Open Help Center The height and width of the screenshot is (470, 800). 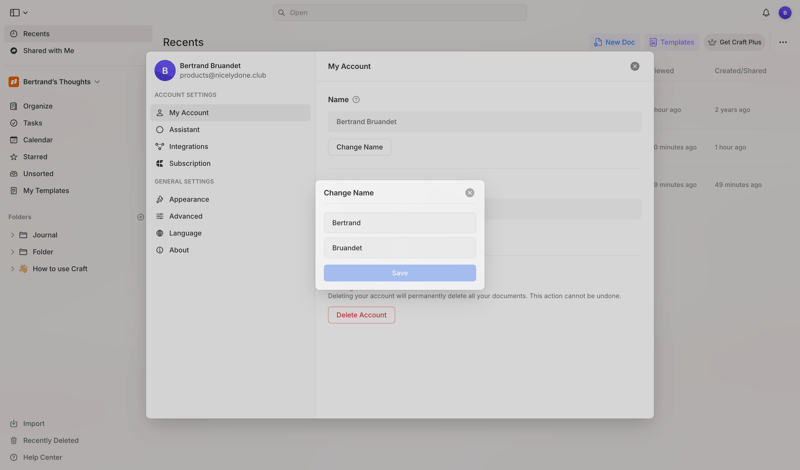tap(42, 457)
